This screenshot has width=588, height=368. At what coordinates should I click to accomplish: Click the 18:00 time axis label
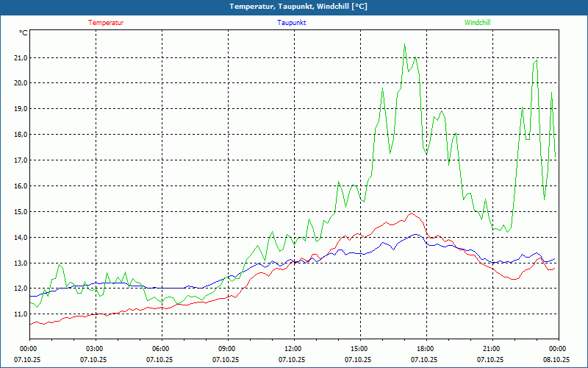point(426,349)
